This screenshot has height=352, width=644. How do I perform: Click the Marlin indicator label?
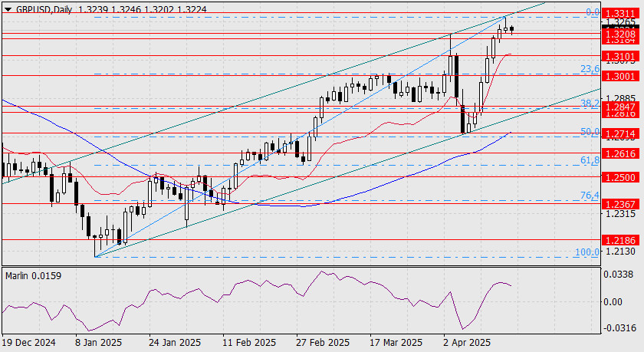pyautogui.click(x=33, y=275)
